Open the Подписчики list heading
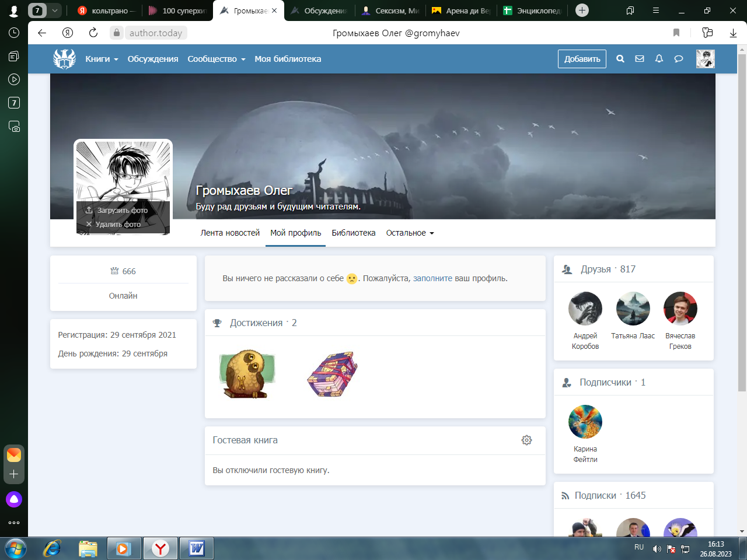 coord(612,382)
